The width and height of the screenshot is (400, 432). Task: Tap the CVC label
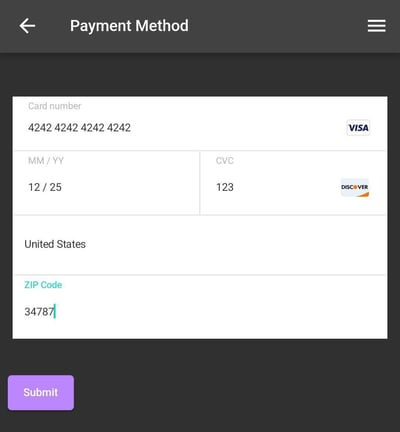pyautogui.click(x=225, y=161)
